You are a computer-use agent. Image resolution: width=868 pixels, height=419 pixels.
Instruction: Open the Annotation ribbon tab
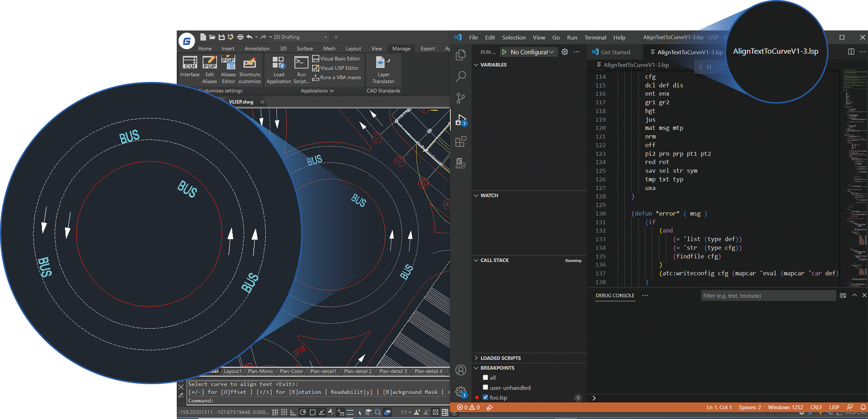257,48
